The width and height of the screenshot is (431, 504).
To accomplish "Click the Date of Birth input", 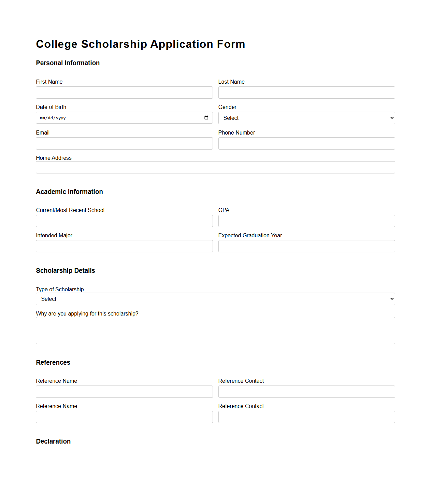I will [x=102, y=118].
